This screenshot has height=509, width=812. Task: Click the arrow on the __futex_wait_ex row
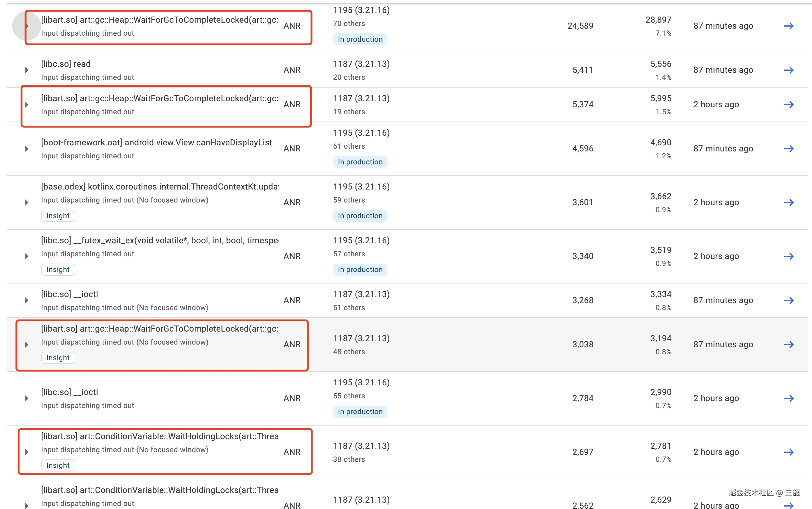pyautogui.click(x=788, y=256)
